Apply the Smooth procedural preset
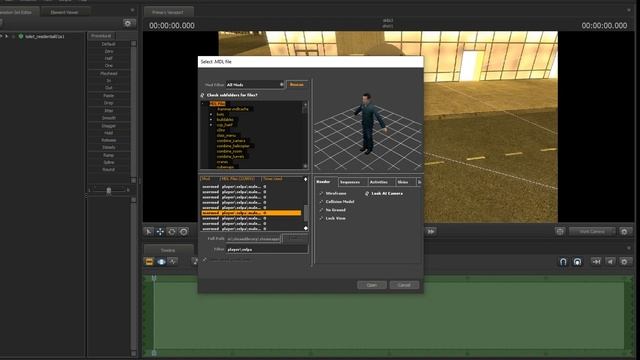The height and width of the screenshot is (360, 640). click(109, 118)
